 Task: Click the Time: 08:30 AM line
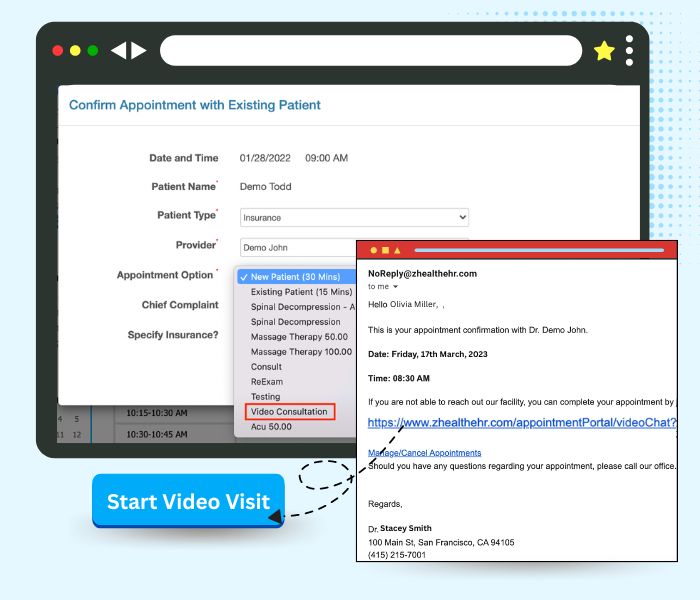pyautogui.click(x=399, y=379)
